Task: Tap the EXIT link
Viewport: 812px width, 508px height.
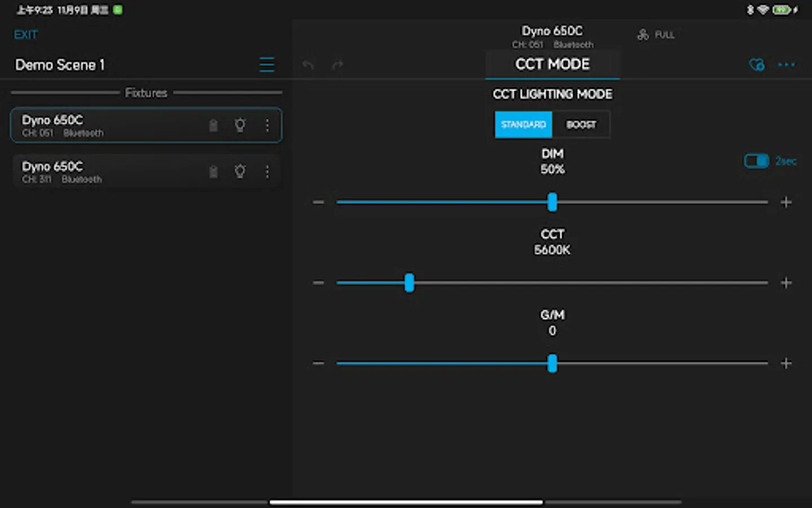Action: click(25, 35)
